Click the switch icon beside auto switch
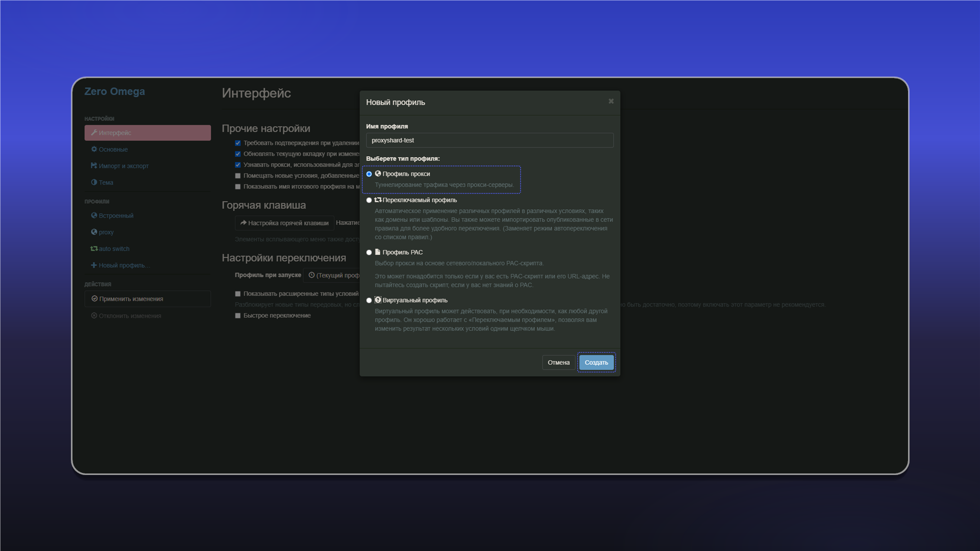This screenshot has height=551, width=980. (x=94, y=248)
